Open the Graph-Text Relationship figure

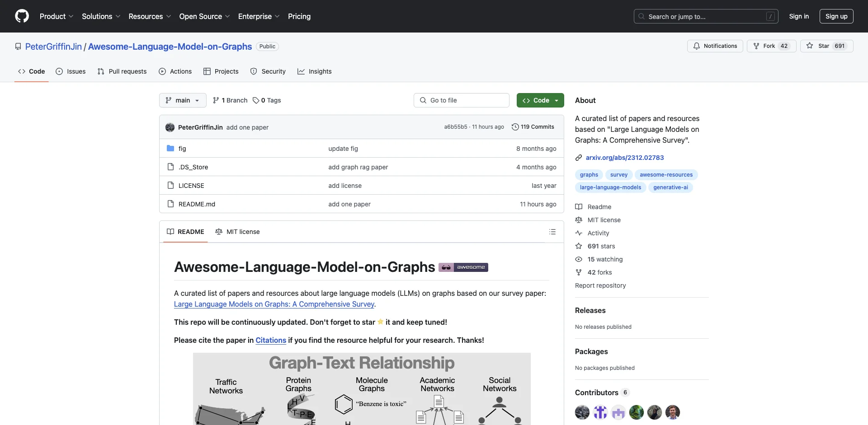(362, 389)
